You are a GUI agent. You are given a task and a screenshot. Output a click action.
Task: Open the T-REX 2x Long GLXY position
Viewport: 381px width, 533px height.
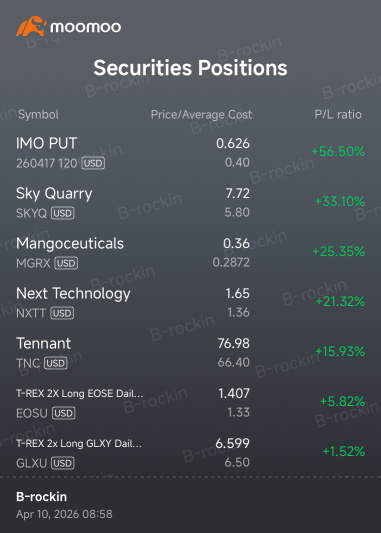(190, 452)
